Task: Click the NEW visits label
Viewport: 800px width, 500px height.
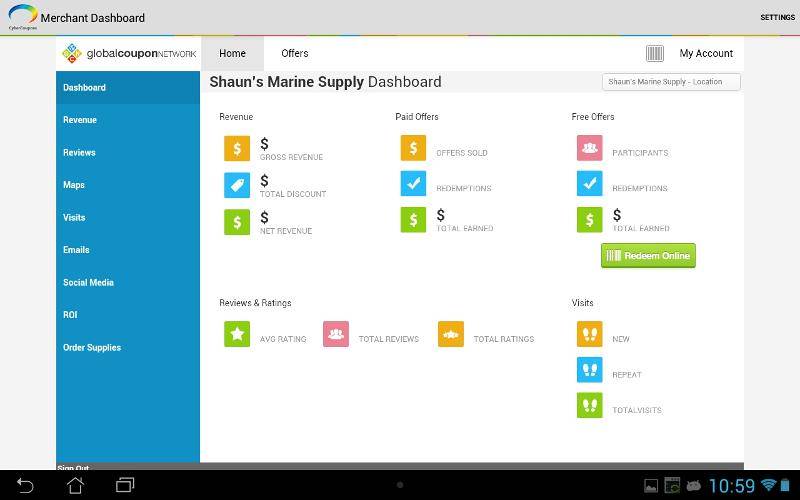Action: (621, 339)
